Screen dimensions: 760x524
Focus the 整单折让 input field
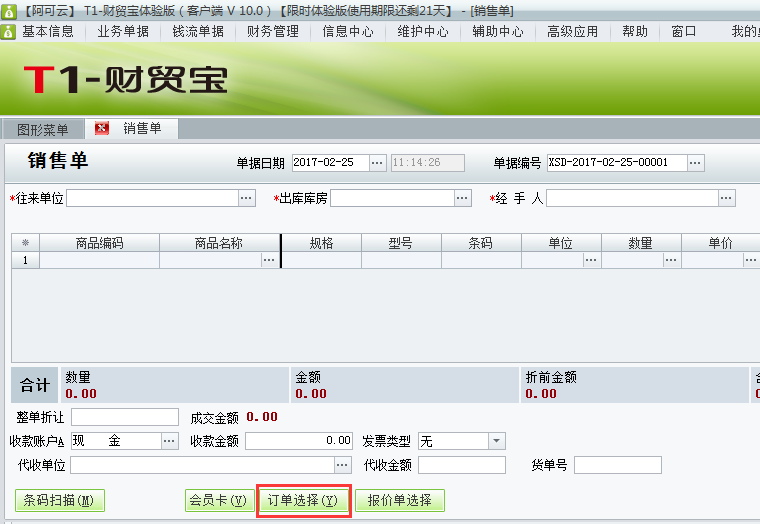tap(125, 417)
